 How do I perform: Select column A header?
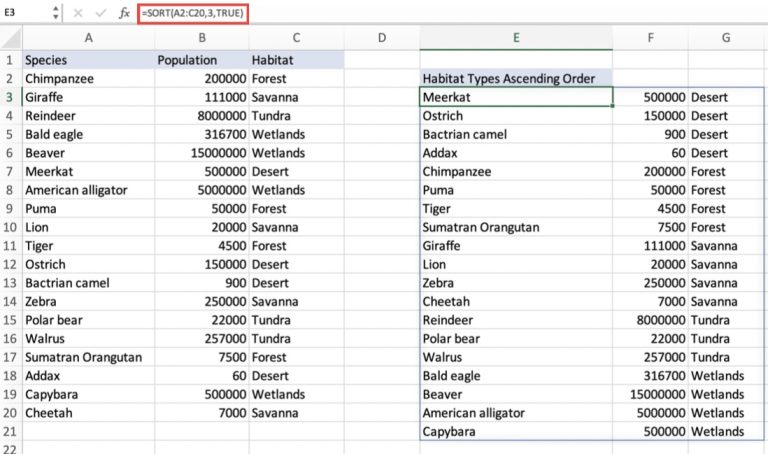[x=87, y=38]
